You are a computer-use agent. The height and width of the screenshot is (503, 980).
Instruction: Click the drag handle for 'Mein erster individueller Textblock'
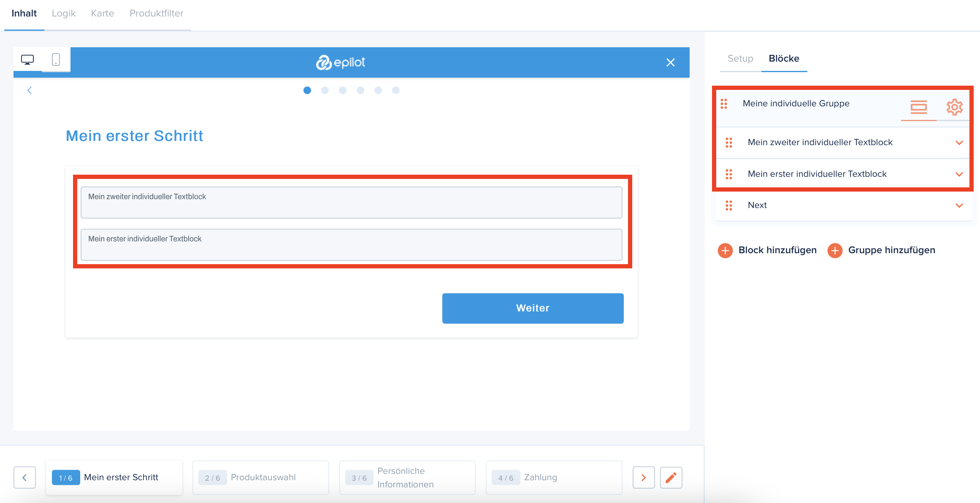pyautogui.click(x=729, y=174)
